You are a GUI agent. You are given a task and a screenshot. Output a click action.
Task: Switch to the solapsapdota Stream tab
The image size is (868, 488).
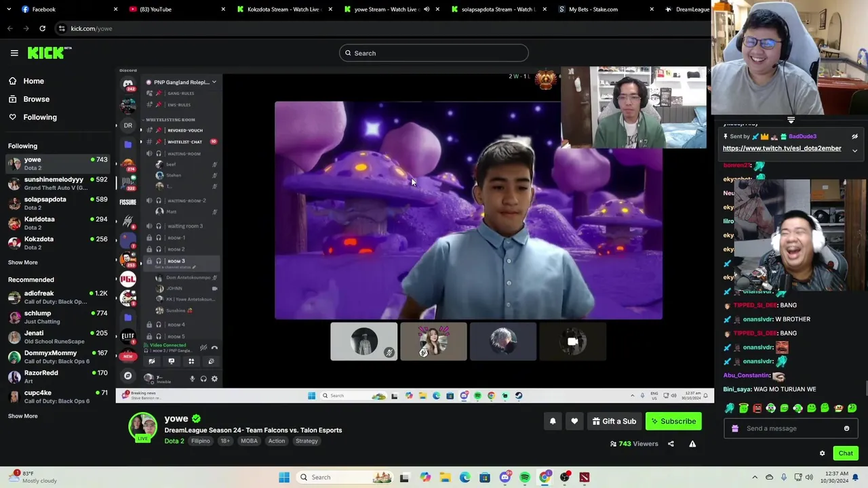coord(498,9)
